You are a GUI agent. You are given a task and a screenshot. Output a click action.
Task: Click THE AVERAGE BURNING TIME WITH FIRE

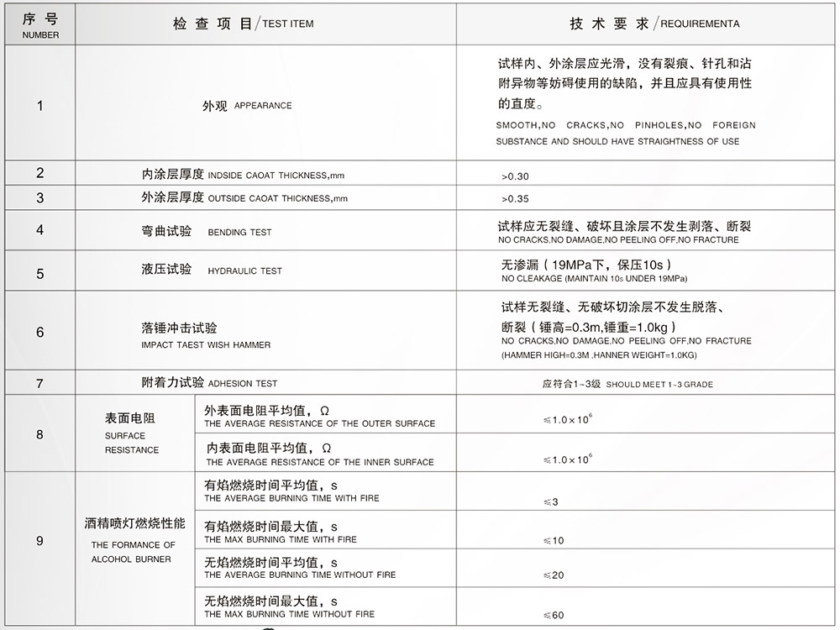(291, 498)
